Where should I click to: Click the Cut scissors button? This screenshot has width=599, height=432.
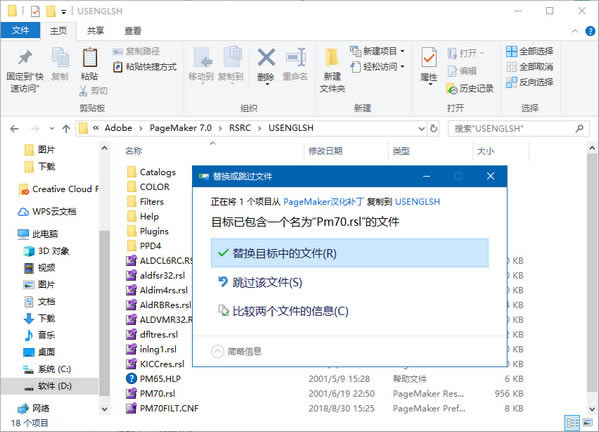pos(93,91)
